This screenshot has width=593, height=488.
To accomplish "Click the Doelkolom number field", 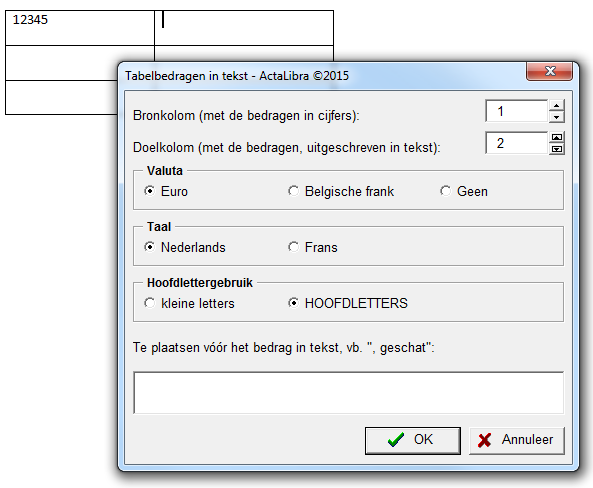I will pos(517,143).
